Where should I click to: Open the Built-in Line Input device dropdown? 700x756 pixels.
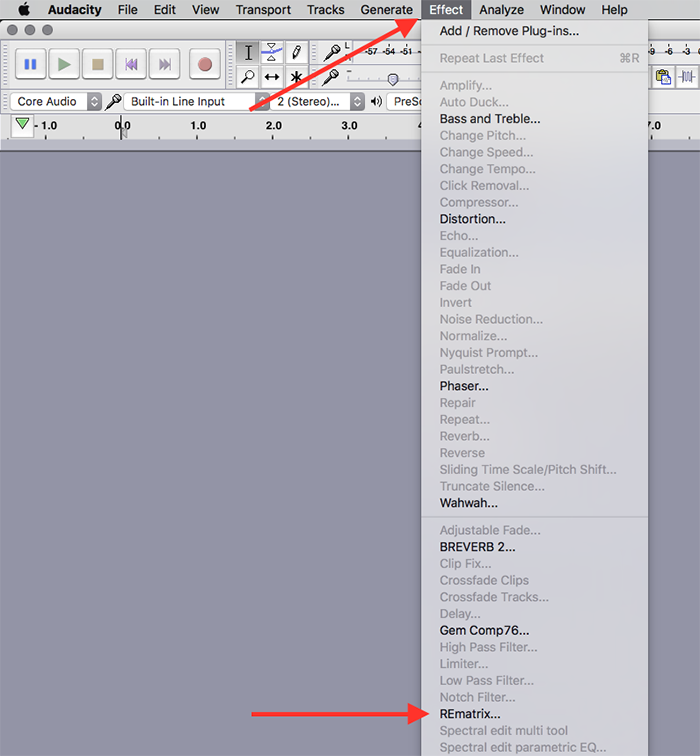[x=196, y=101]
